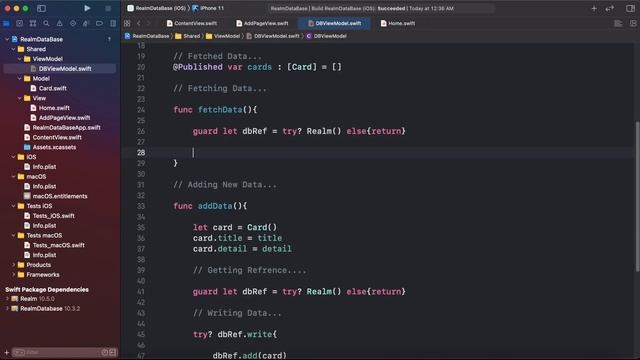Open the Shared breadcrumb folder
Viewport: 640px width, 360px height.
point(188,36)
